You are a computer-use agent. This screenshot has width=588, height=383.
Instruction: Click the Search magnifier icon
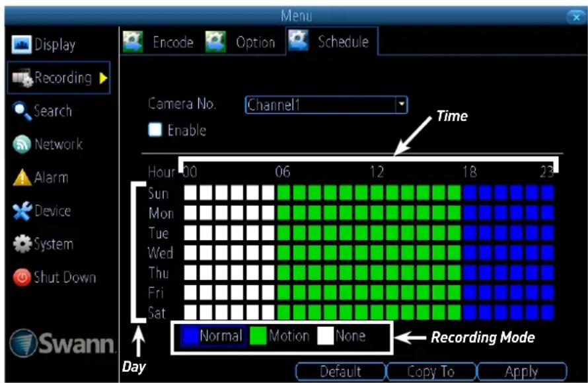22,111
